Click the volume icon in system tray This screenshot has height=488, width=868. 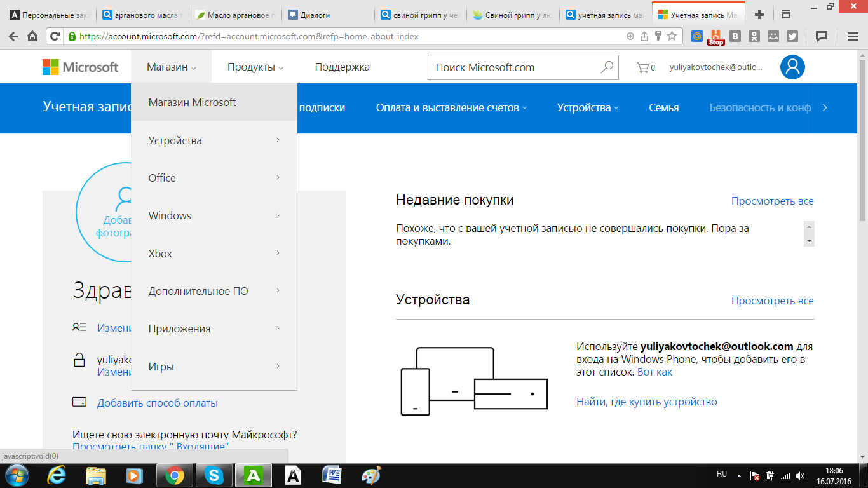pyautogui.click(x=801, y=475)
